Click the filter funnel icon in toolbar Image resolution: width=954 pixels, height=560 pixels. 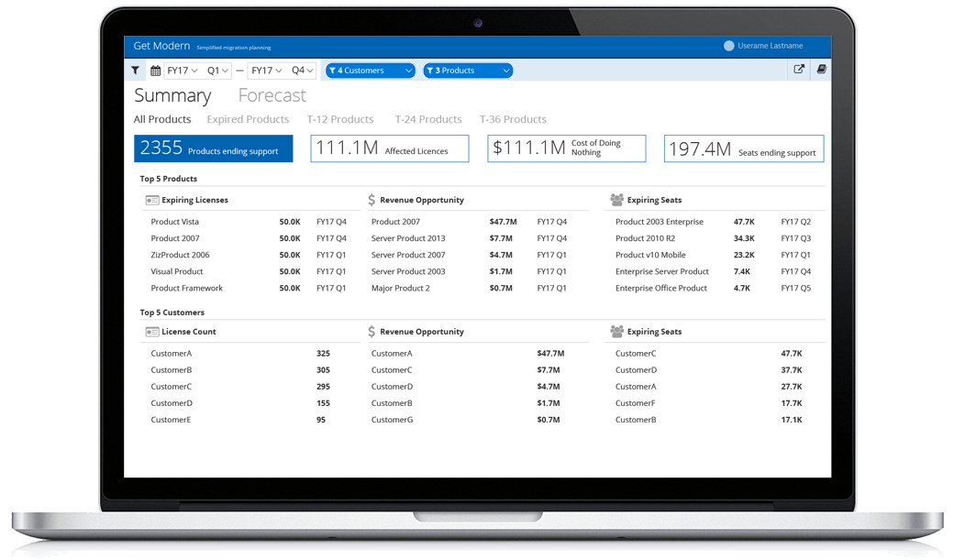click(136, 71)
